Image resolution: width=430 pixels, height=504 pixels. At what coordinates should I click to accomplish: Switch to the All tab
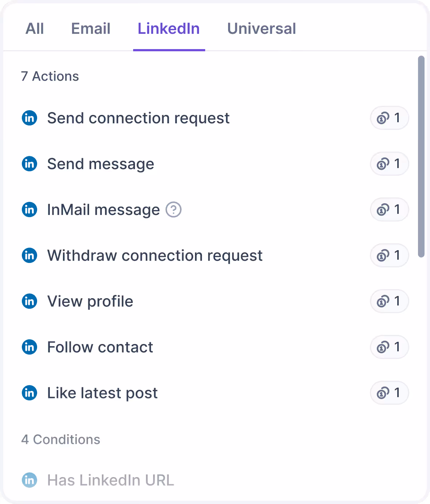coord(35,29)
